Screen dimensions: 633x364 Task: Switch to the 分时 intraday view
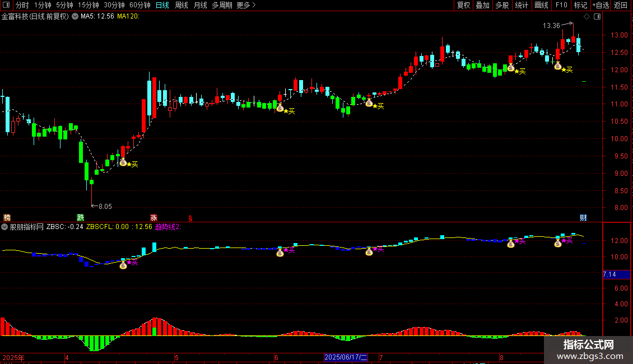click(x=22, y=5)
